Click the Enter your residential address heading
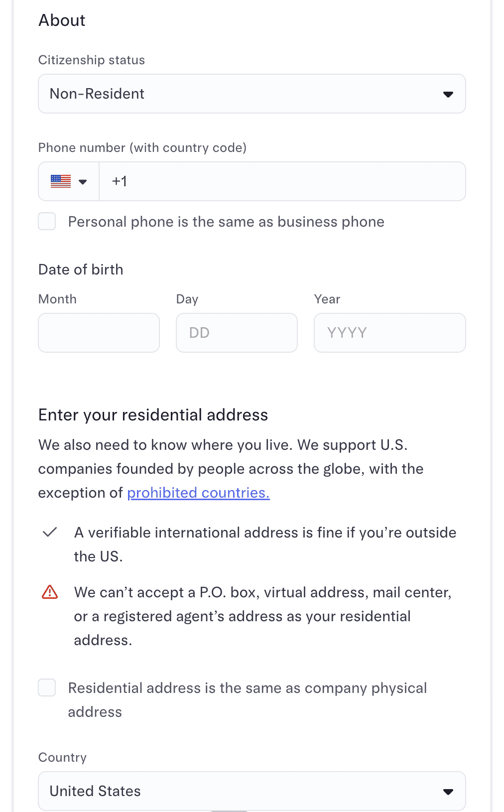 point(153,415)
